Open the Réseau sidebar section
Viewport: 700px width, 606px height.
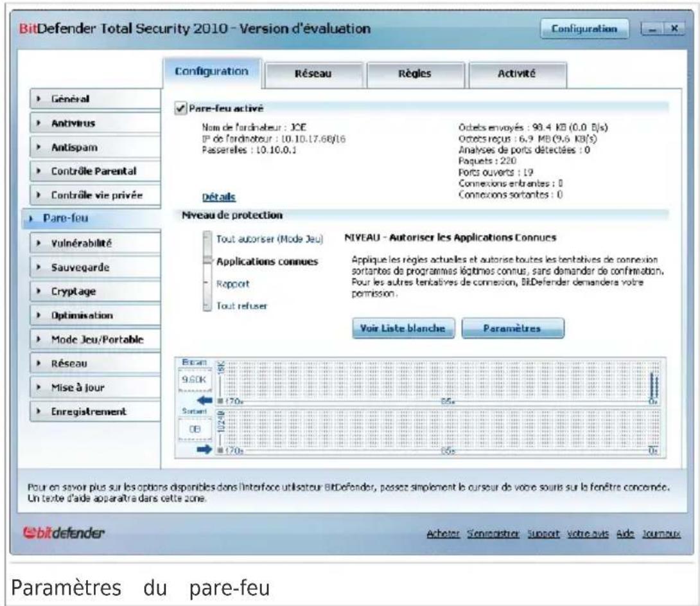point(95,364)
